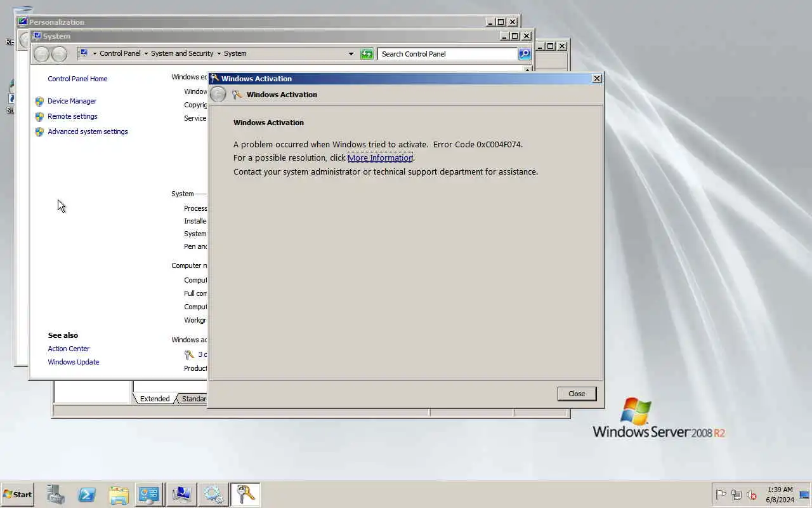This screenshot has height=508, width=812.
Task: Click the Close button in activation dialog
Action: tap(577, 394)
